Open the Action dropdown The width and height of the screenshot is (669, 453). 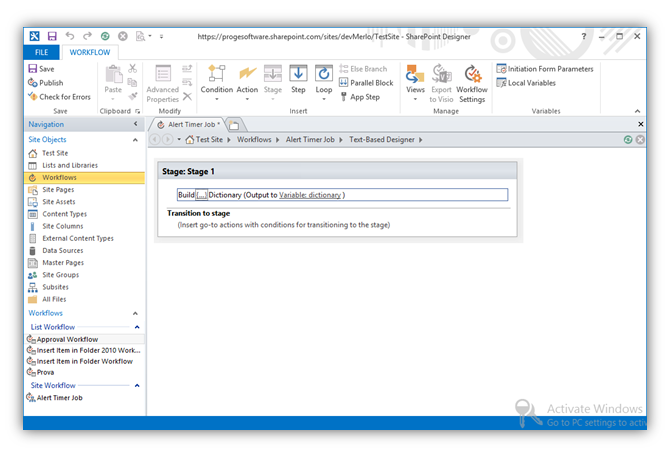(x=247, y=83)
